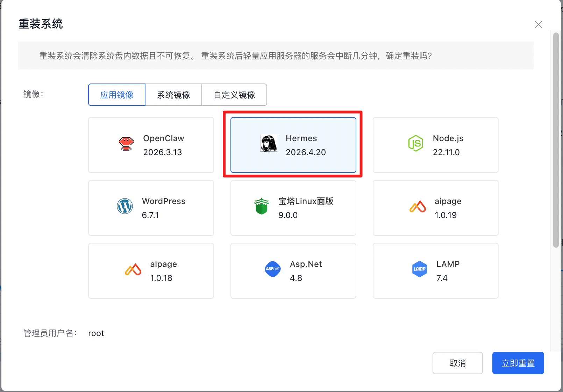Switch to the 自定义镜像 tab
Screen dimensions: 563x392
[x=234, y=95]
